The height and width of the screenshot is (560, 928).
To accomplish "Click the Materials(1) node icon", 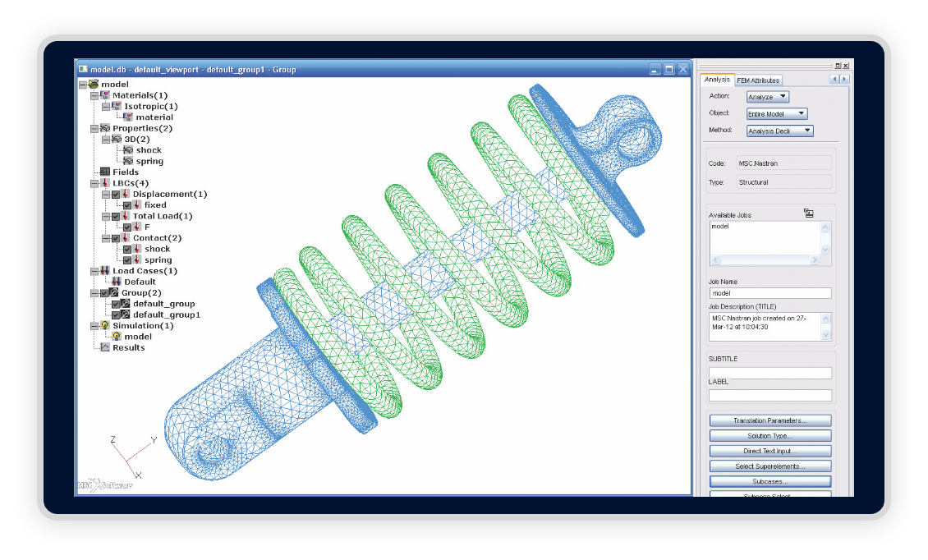I will (x=105, y=95).
